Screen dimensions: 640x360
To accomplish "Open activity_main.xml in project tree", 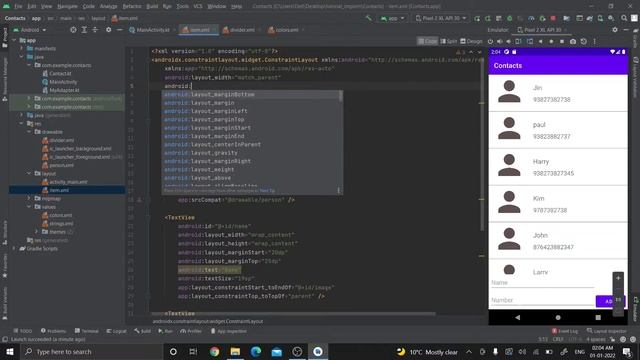I will pyautogui.click(x=64, y=182).
